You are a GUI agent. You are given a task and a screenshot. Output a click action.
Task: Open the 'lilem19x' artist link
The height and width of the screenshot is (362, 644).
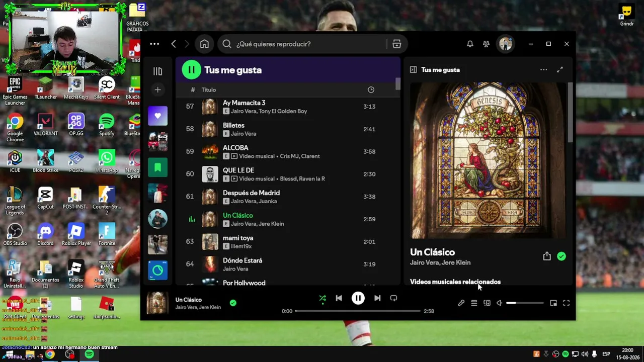click(241, 246)
